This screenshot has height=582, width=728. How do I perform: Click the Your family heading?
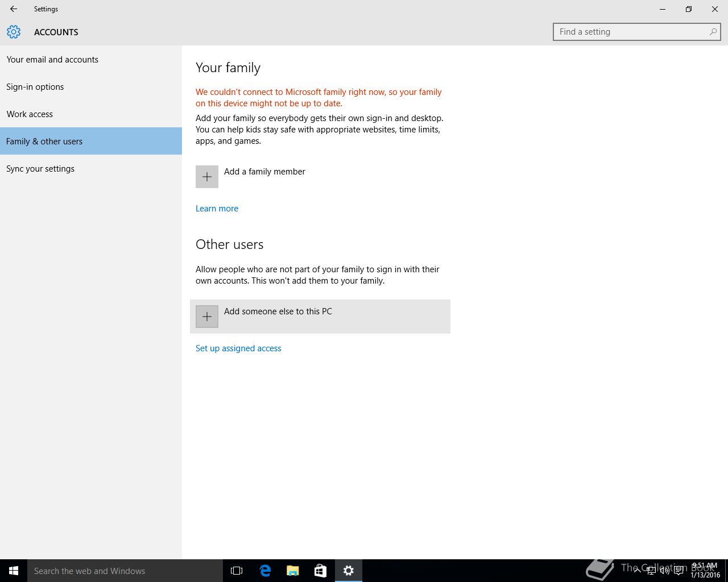coord(228,68)
